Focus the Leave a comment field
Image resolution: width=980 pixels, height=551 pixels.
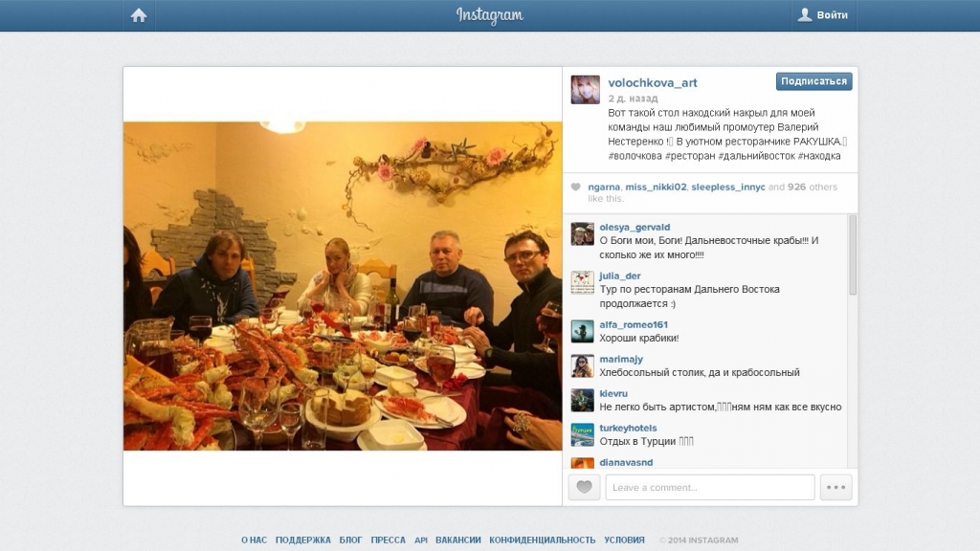[x=710, y=487]
